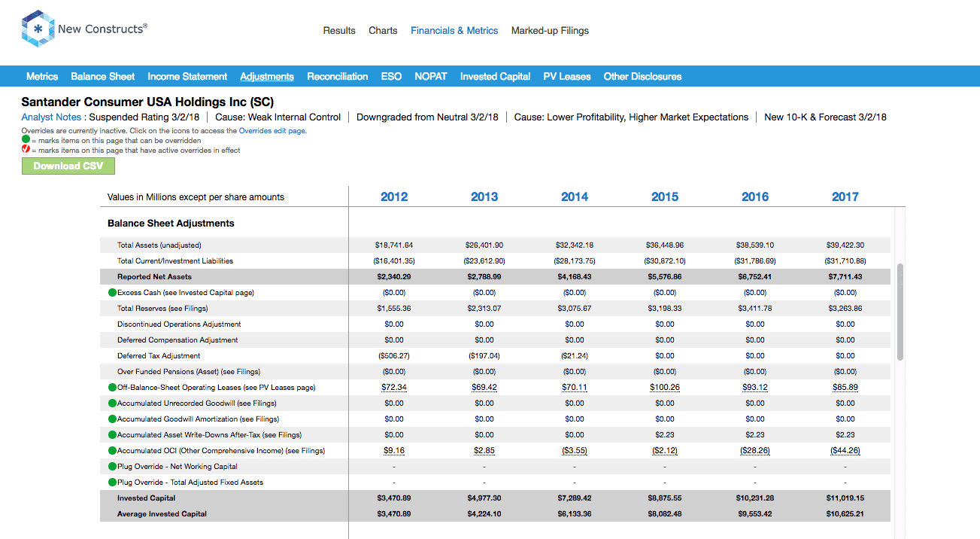Image resolution: width=980 pixels, height=539 pixels.
Task: Click the Discontinued Operations Adjustment label
Action: tap(179, 324)
